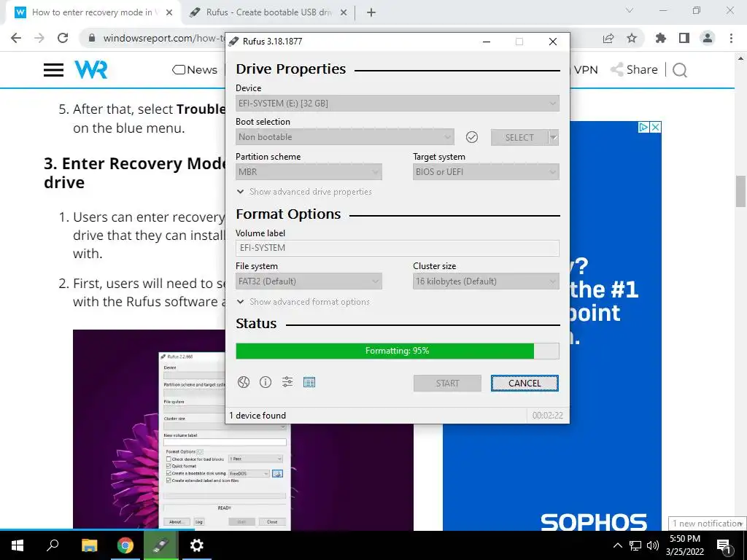Image resolution: width=747 pixels, height=560 pixels.
Task: Click the SELECT button in Rufus
Action: 519,138
